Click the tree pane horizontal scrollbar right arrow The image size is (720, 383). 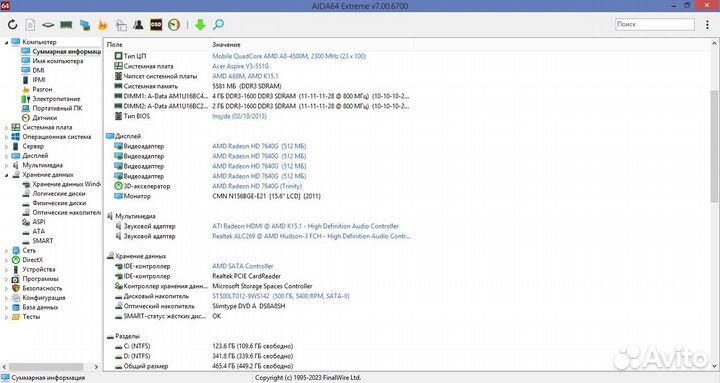[96, 367]
